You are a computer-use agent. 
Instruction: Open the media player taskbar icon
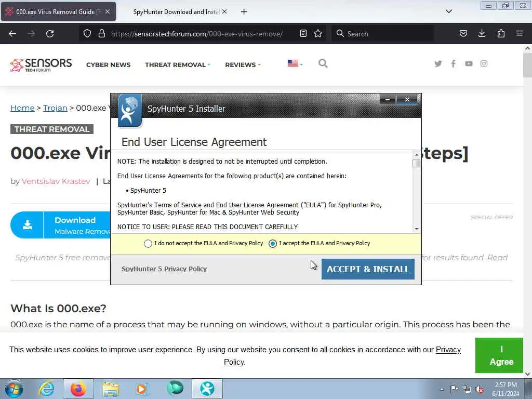click(x=142, y=389)
